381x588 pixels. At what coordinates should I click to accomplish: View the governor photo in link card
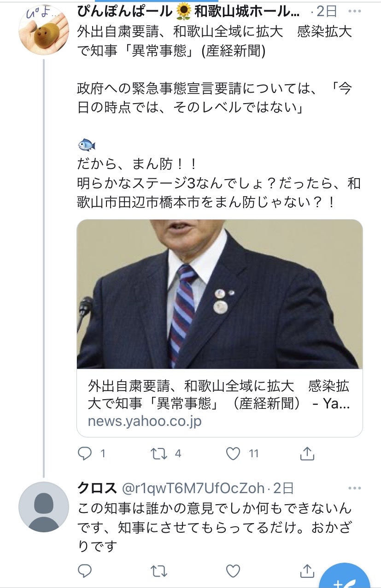(219, 294)
